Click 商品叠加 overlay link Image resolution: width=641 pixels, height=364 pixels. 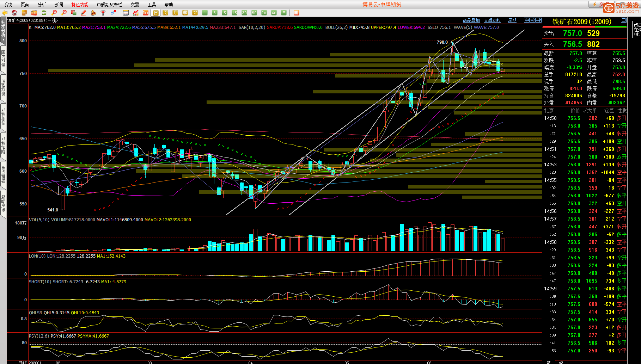pyautogui.click(x=471, y=20)
